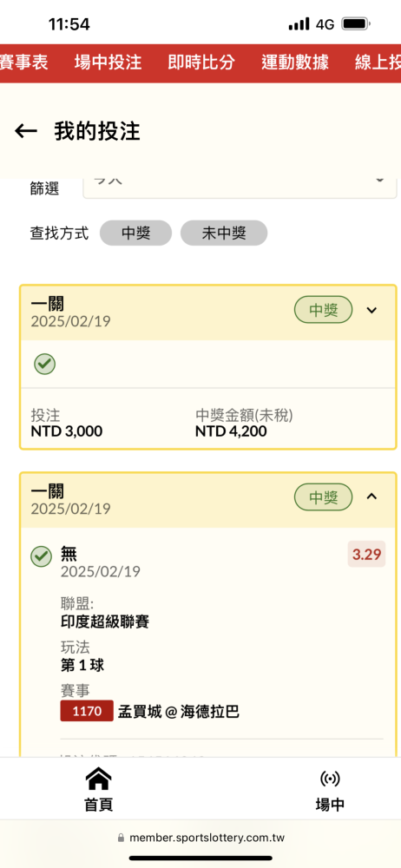This screenshot has width=401, height=868.
Task: Collapse the second 一關 bet card chevron
Action: 372,496
